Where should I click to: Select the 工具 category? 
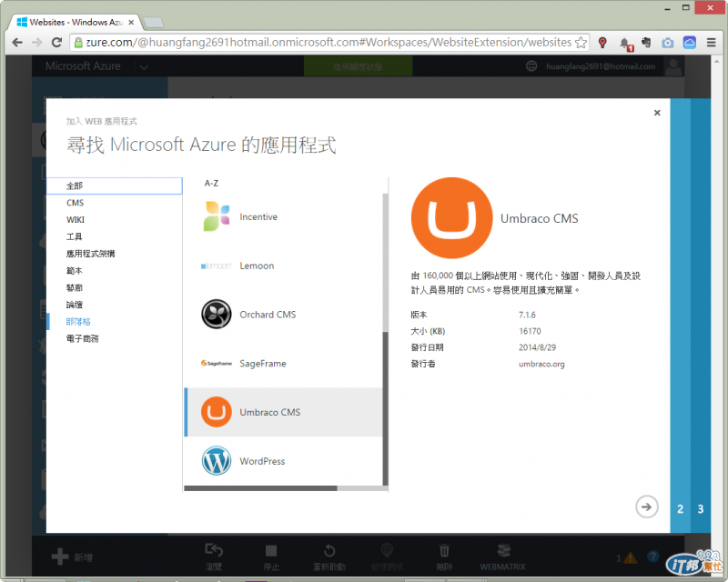(x=115, y=236)
